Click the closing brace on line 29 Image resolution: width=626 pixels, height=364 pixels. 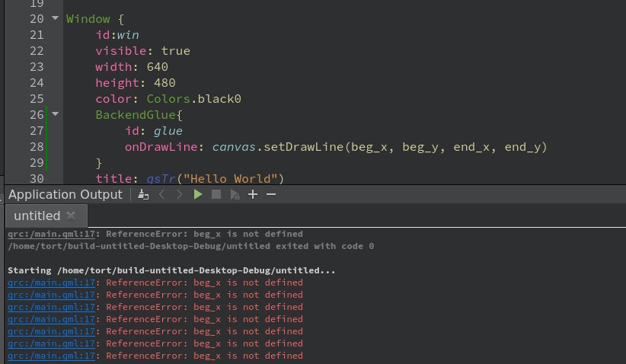98,163
